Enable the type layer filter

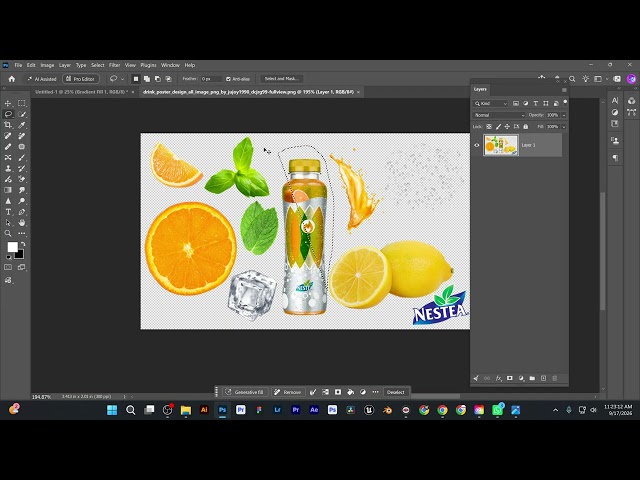click(x=536, y=104)
